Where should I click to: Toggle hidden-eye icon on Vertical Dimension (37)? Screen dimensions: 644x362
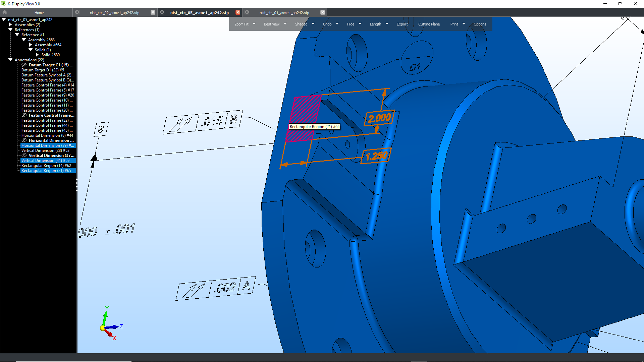point(24,156)
